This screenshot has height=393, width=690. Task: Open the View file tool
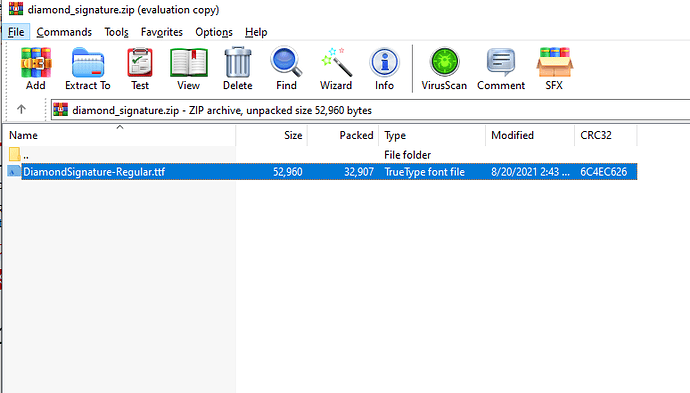[x=188, y=68]
